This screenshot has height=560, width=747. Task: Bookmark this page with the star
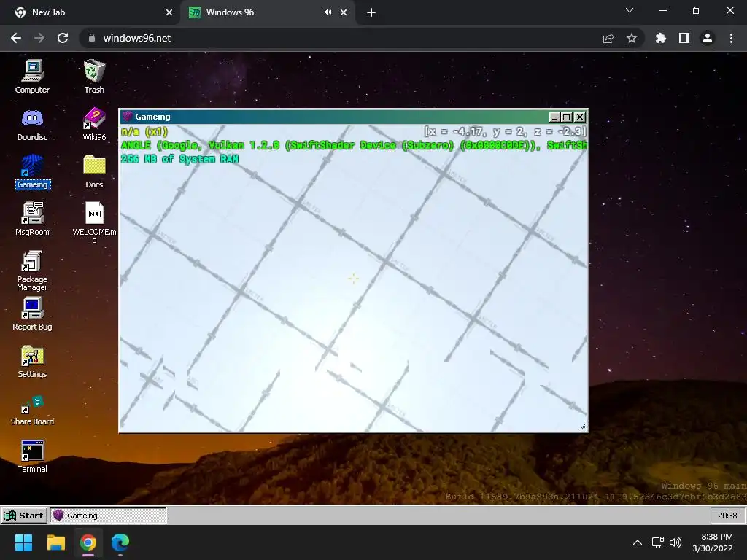point(632,38)
